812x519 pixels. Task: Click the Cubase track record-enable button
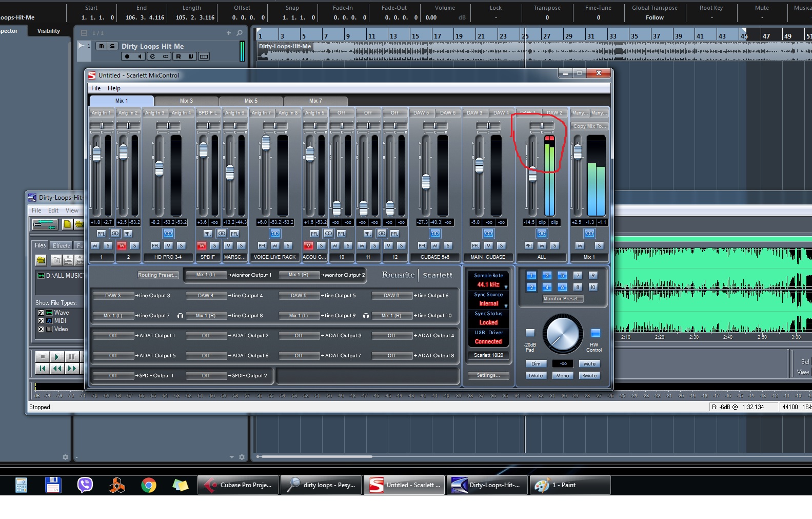pyautogui.click(x=127, y=56)
